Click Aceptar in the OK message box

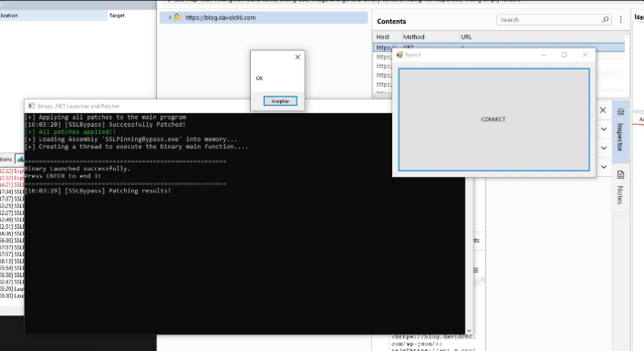click(x=280, y=101)
